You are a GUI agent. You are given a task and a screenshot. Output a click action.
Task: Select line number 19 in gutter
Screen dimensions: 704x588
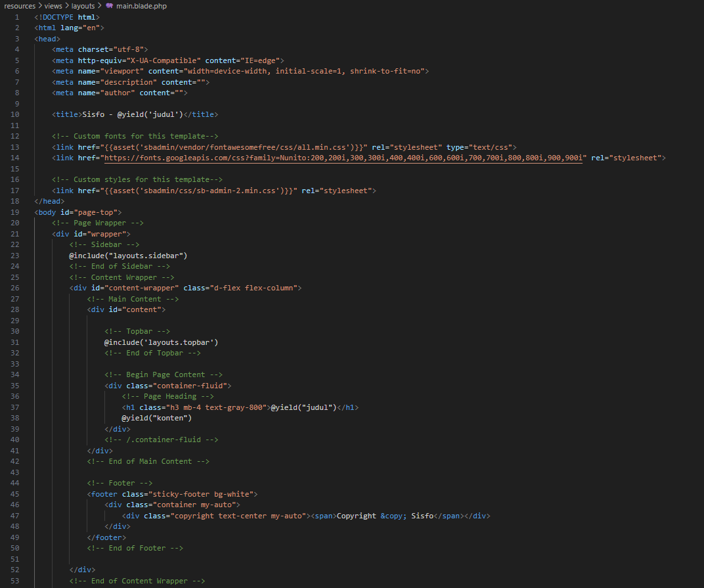[14, 212]
